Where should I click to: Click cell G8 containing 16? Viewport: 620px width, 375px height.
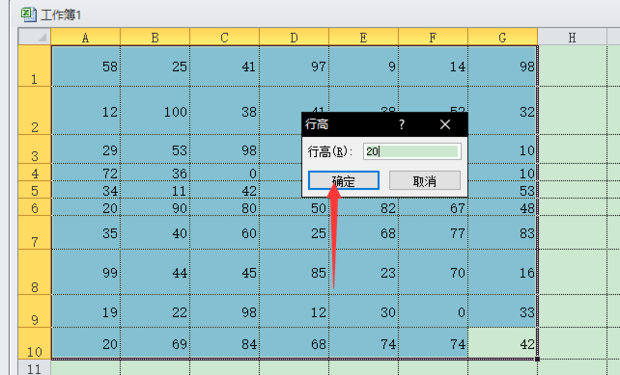[503, 272]
